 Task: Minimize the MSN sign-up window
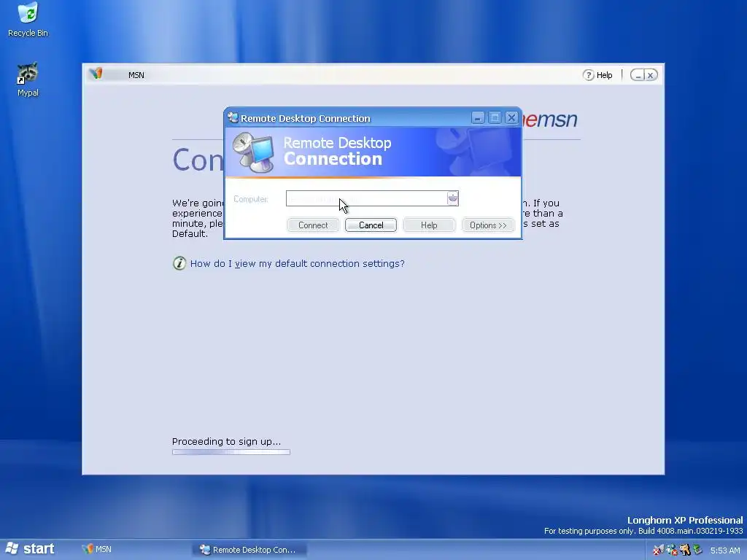638,75
